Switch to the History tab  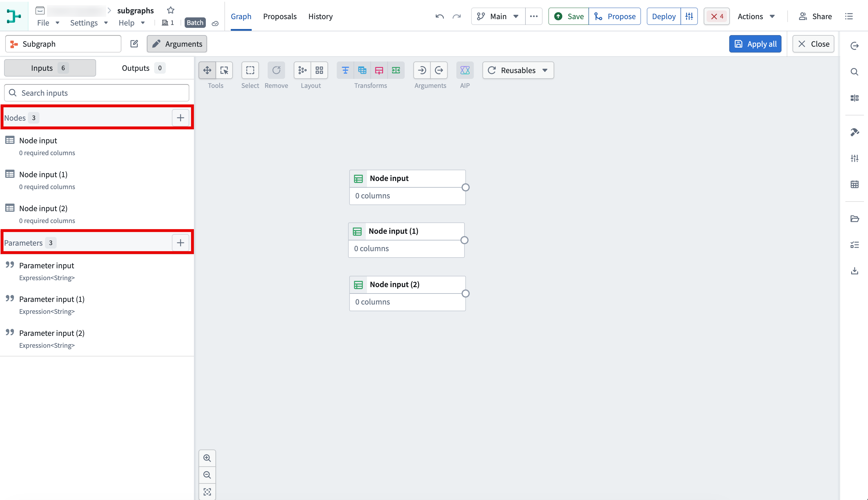(320, 17)
